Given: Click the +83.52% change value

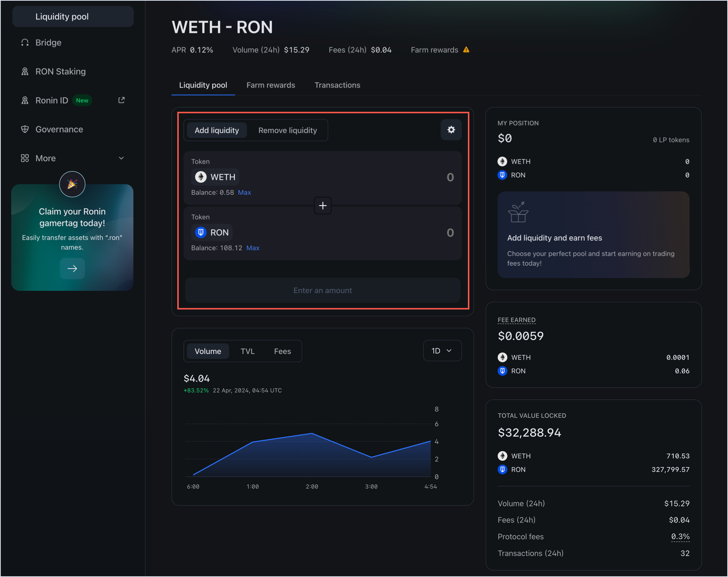Looking at the screenshot, I should click(x=196, y=390).
